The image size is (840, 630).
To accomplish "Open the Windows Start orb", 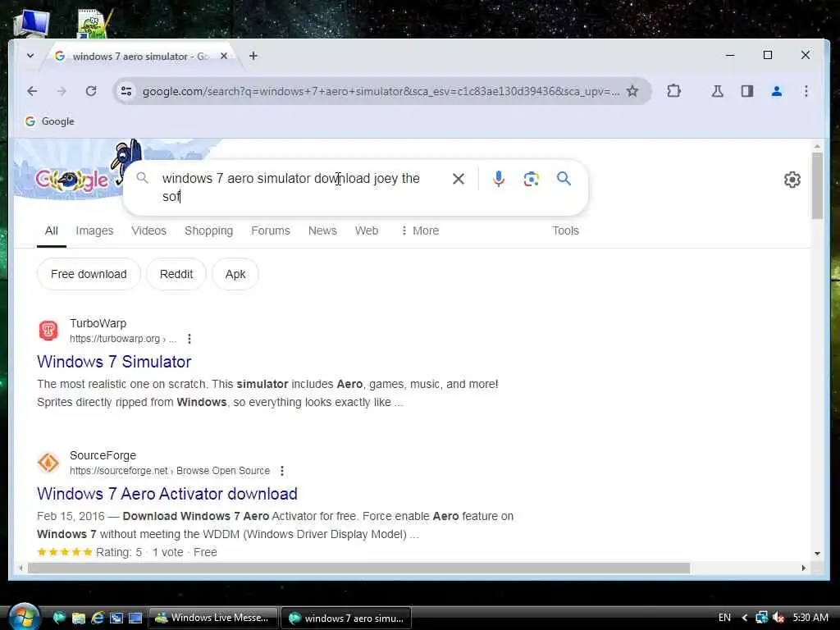I will click(24, 616).
